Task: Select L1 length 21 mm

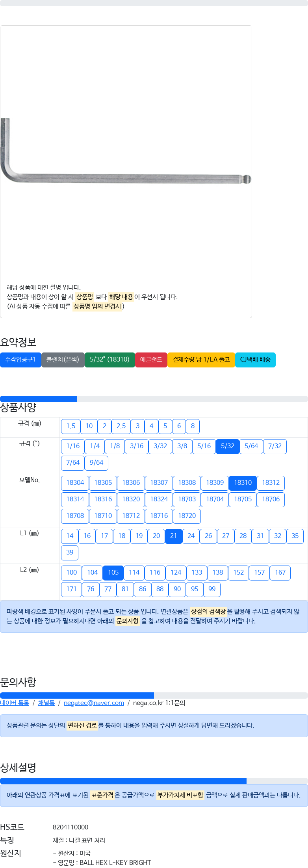Action: (174, 536)
